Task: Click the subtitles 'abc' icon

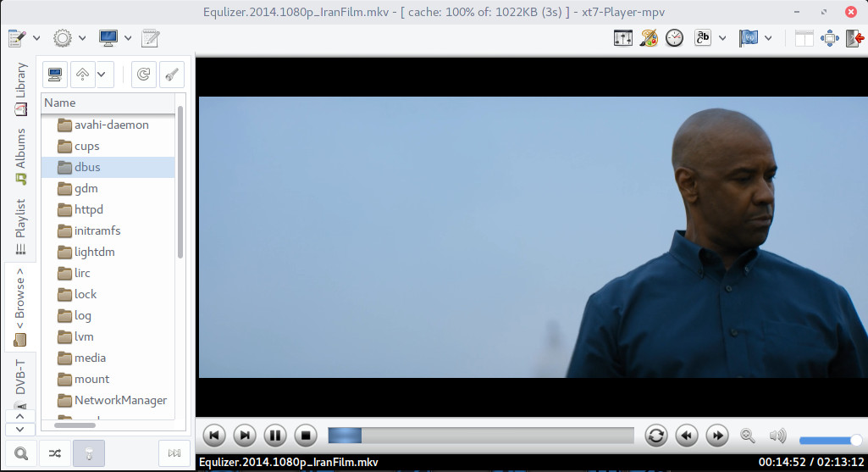Action: [703, 38]
